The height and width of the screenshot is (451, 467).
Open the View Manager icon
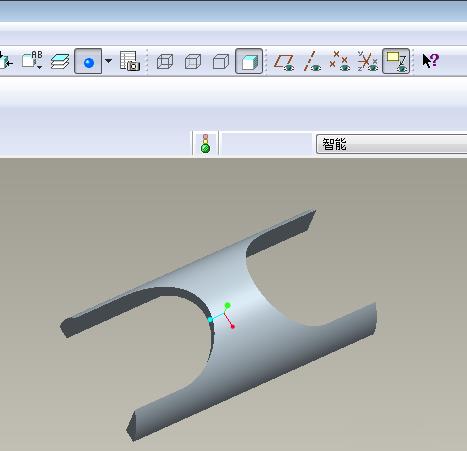click(130, 61)
